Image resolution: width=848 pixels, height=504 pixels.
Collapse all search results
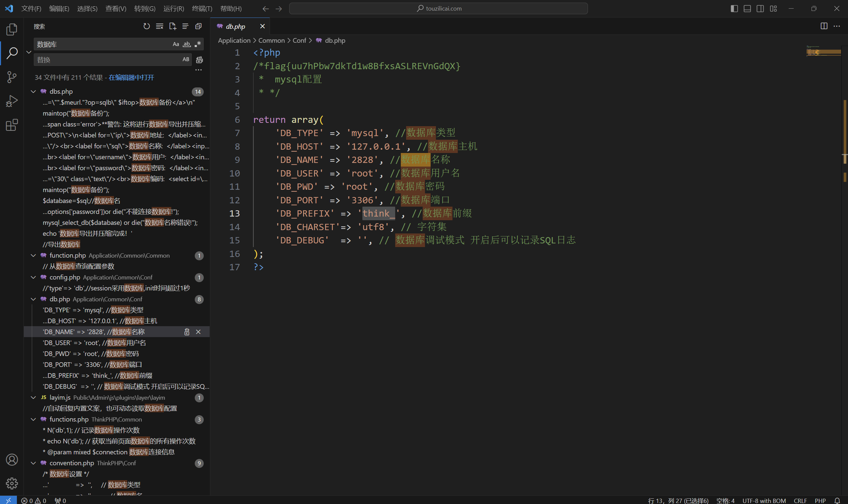[198, 26]
